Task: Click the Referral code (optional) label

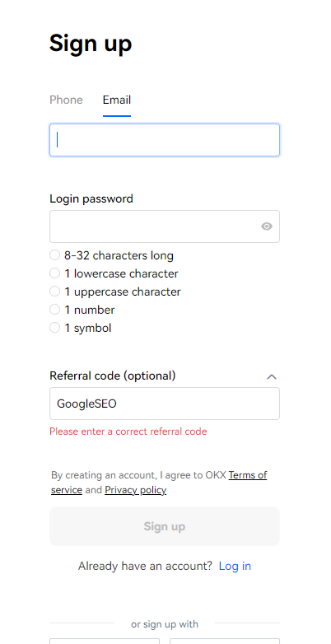Action: click(113, 376)
